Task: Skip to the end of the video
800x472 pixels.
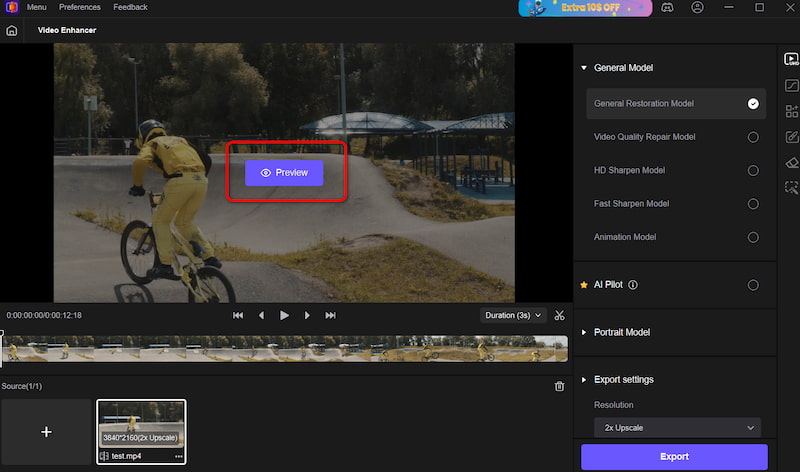Action: 330,315
